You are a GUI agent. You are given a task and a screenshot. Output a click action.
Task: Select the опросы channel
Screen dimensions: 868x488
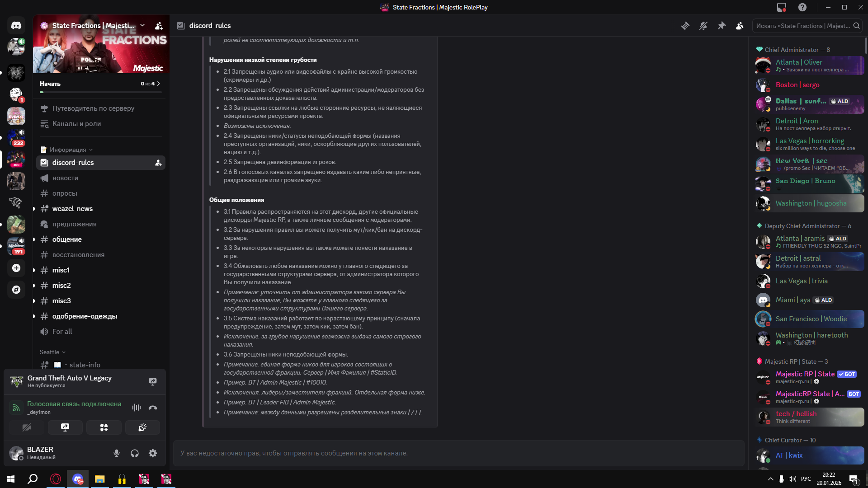[100, 193]
